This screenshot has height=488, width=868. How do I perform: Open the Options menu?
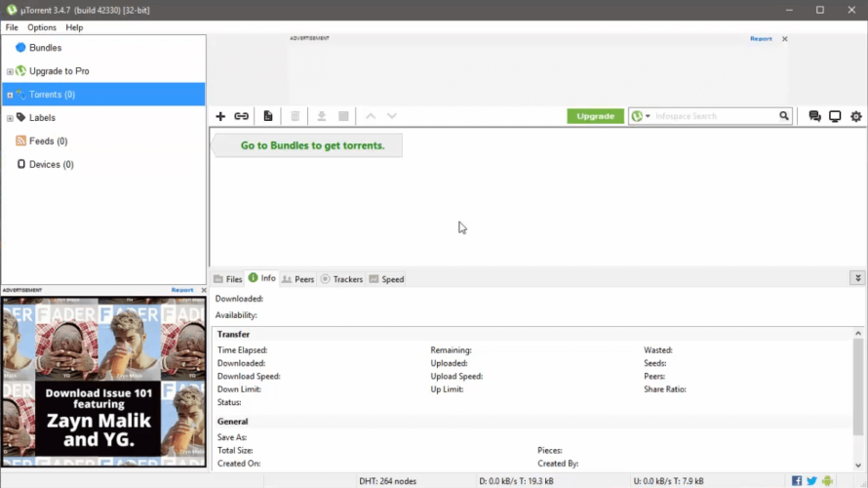[42, 27]
